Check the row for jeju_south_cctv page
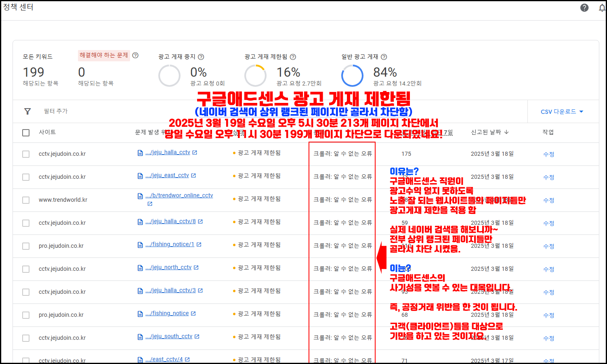The width and height of the screenshot is (607, 364). [x=26, y=338]
